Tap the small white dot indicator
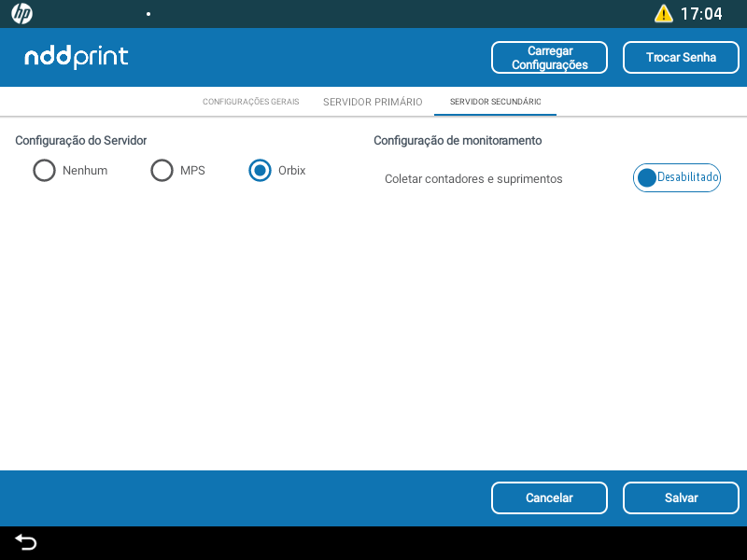 (x=148, y=15)
